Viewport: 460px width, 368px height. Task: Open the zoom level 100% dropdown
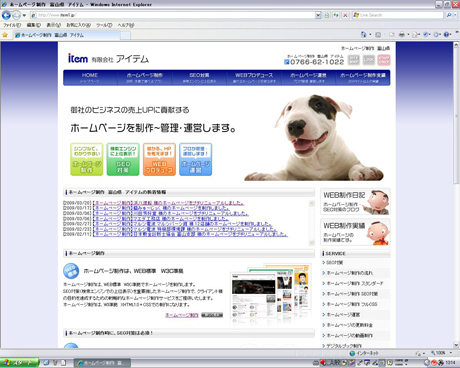pos(442,353)
